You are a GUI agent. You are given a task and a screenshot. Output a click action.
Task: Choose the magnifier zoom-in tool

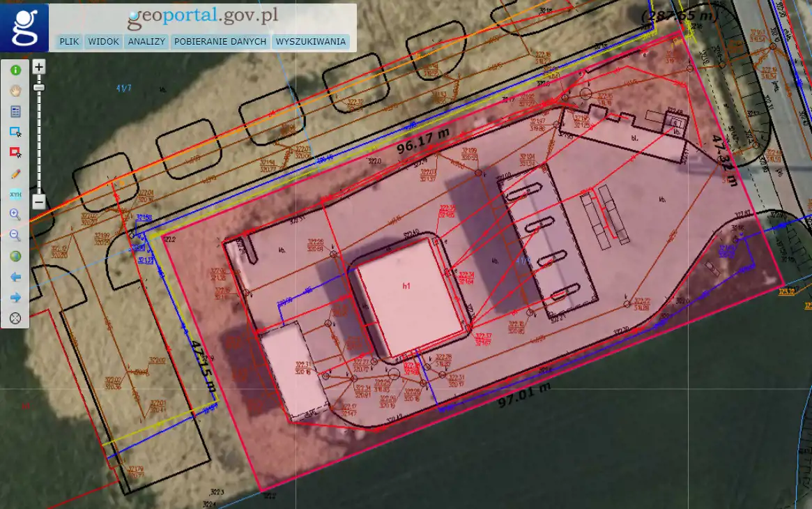click(x=15, y=215)
